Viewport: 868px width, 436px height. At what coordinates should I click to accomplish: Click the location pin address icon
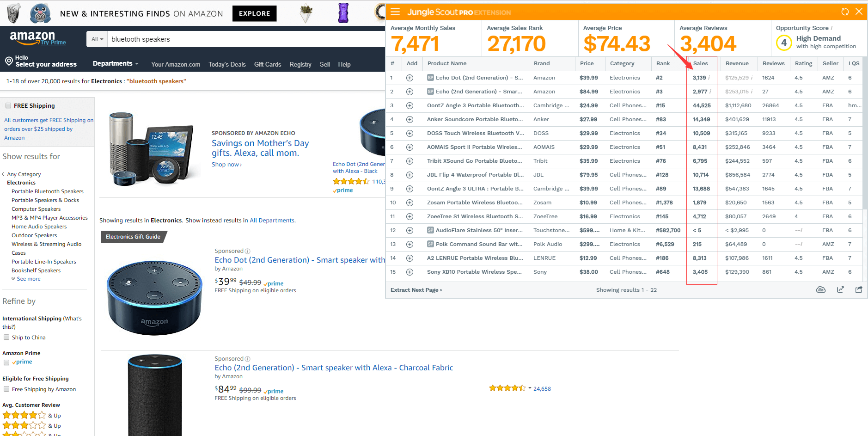click(9, 61)
